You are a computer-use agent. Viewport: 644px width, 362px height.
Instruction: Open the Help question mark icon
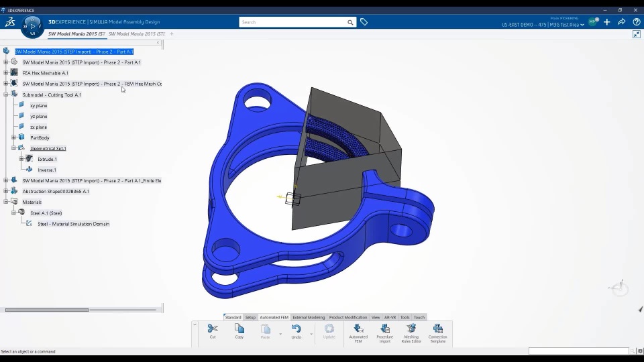pyautogui.click(x=636, y=22)
